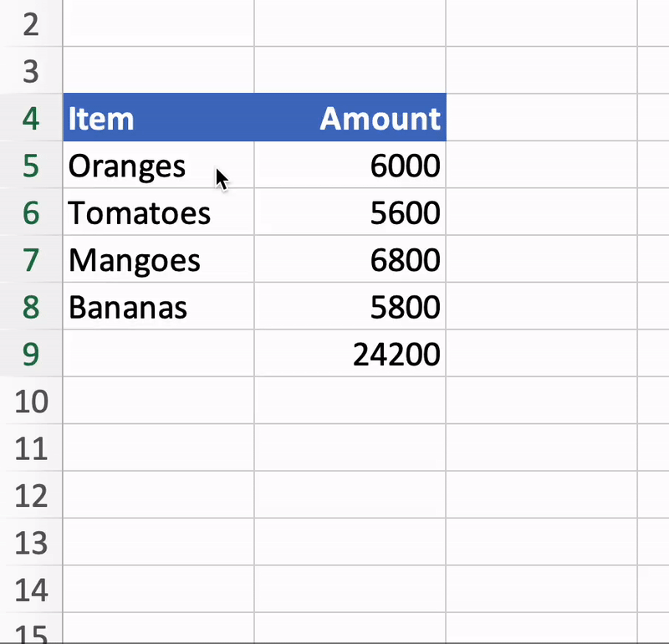Screen dimensions: 669x644
Task: Select the cell with value 6800
Action: point(351,260)
